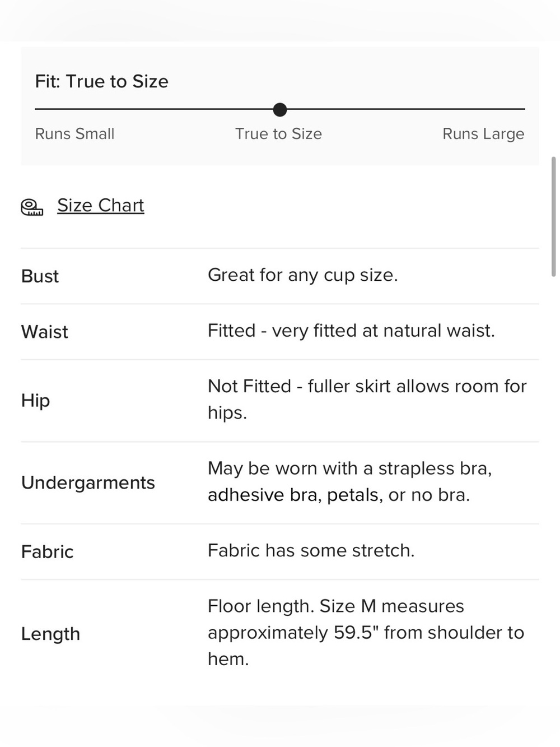560x747 pixels.
Task: Select the Runs Small label
Action: point(74,134)
